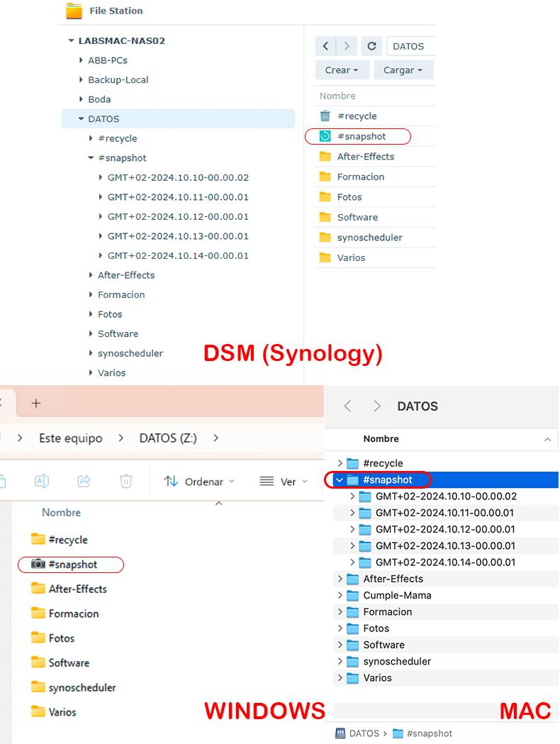Expand the Backup-Local node in File Station tree

(x=82, y=80)
